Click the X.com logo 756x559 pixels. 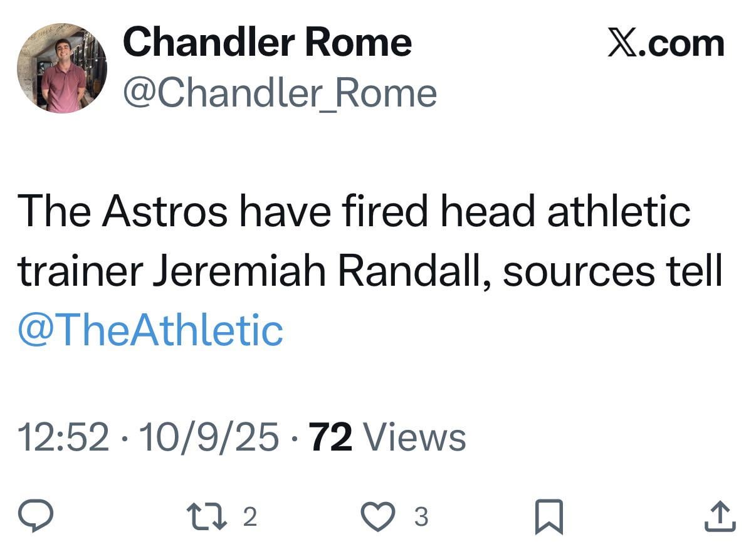point(666,43)
